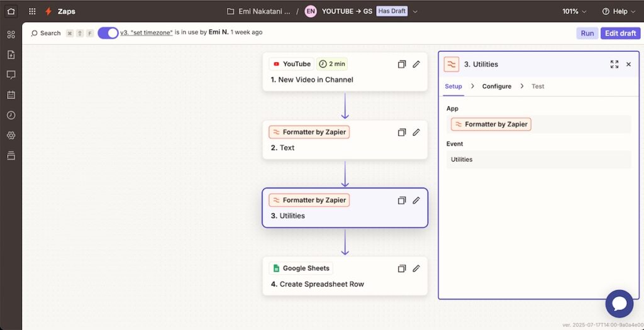Open the sidebar versions stack icon
The width and height of the screenshot is (644, 330).
point(11,155)
